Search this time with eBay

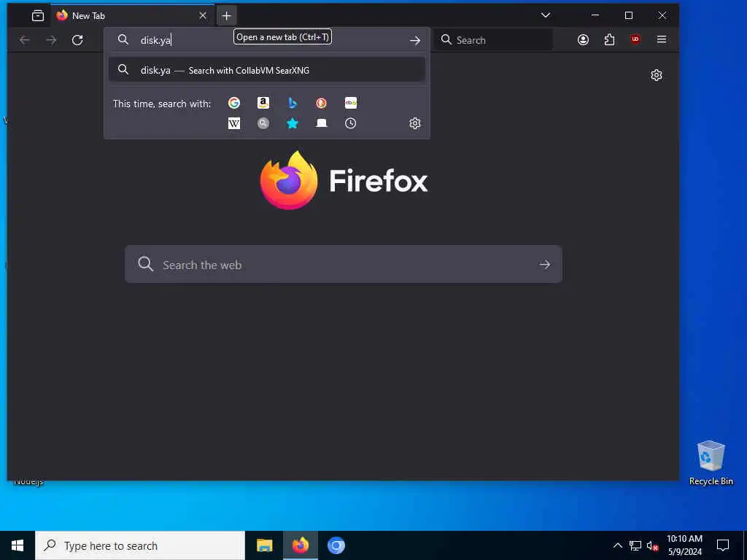point(351,103)
